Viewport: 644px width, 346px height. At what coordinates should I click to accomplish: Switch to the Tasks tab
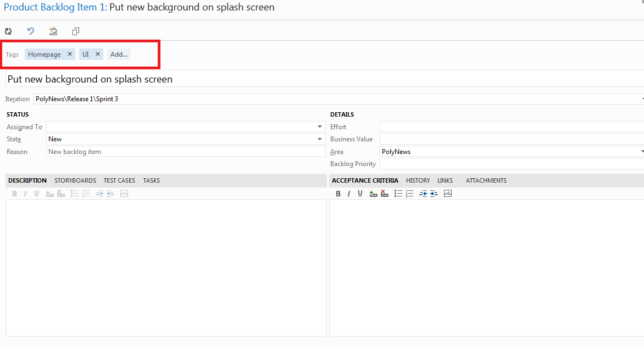click(152, 180)
